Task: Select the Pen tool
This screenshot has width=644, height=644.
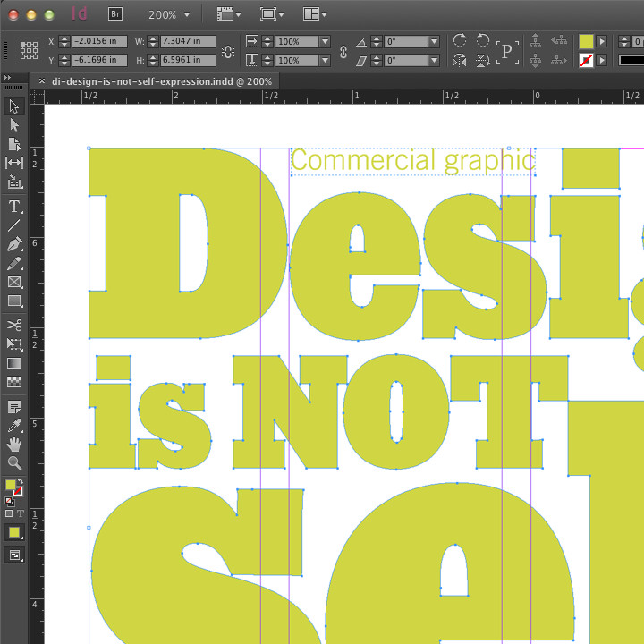Action: (x=14, y=244)
